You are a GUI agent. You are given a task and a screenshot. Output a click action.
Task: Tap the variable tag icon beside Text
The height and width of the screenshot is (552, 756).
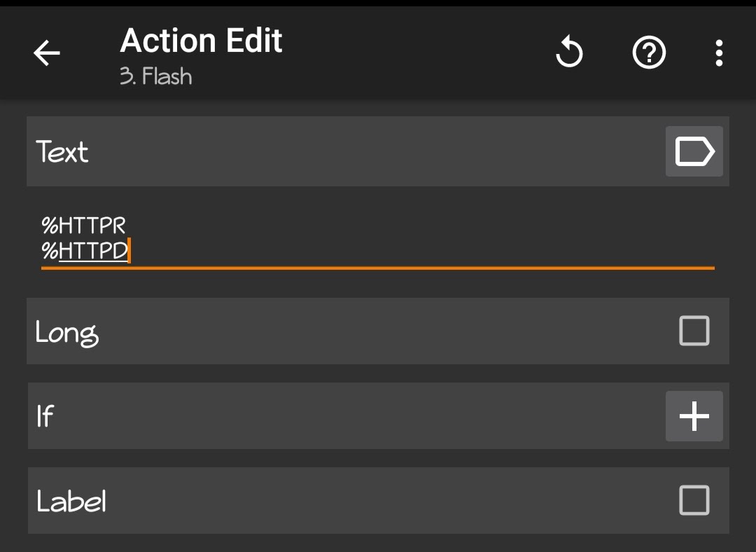(694, 151)
